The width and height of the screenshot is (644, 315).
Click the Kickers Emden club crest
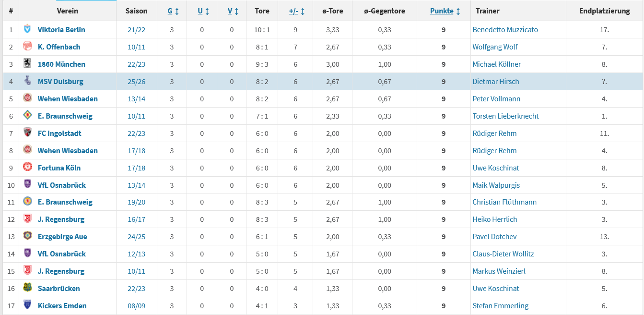point(27,305)
